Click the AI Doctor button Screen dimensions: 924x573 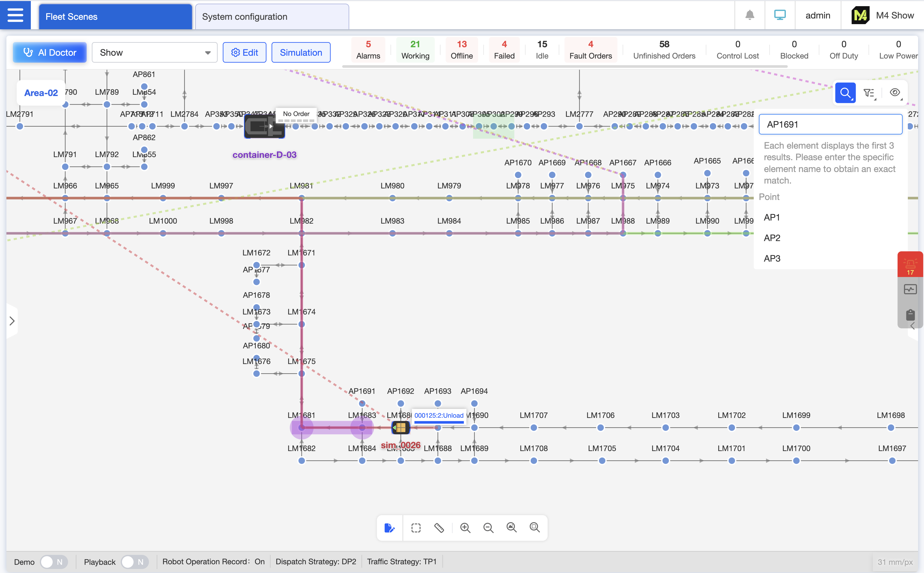tap(50, 53)
